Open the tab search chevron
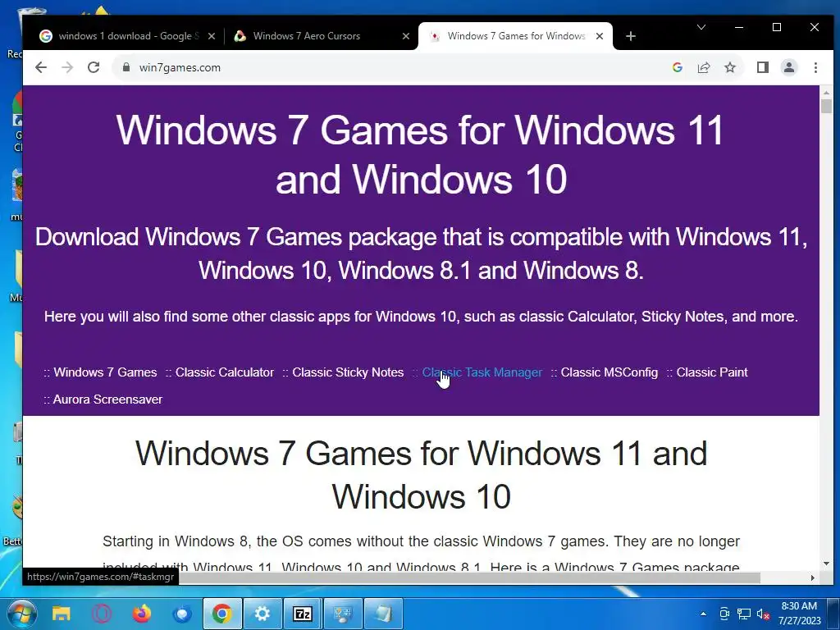Screen dimensions: 840x630 pyautogui.click(x=701, y=27)
